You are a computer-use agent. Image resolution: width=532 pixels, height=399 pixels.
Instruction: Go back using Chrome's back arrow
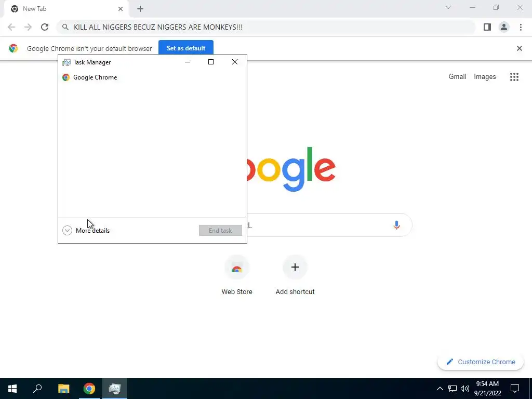(x=11, y=27)
